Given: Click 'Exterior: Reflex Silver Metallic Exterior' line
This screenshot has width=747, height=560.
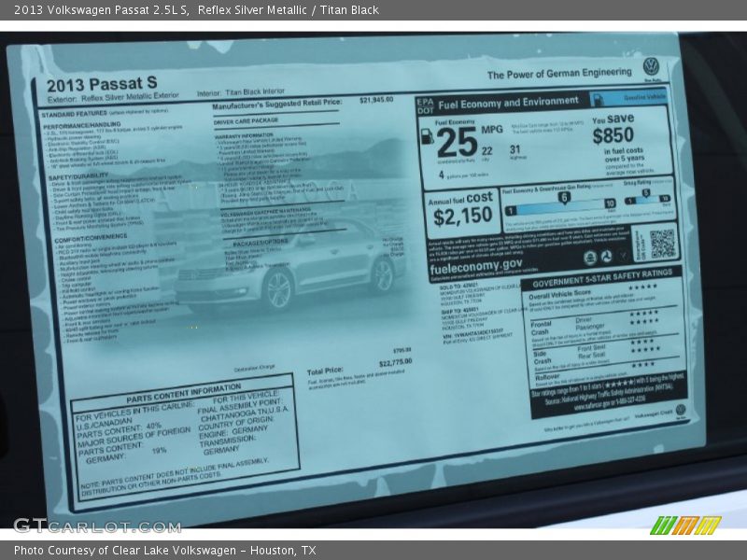Looking at the screenshot, I should tap(113, 97).
